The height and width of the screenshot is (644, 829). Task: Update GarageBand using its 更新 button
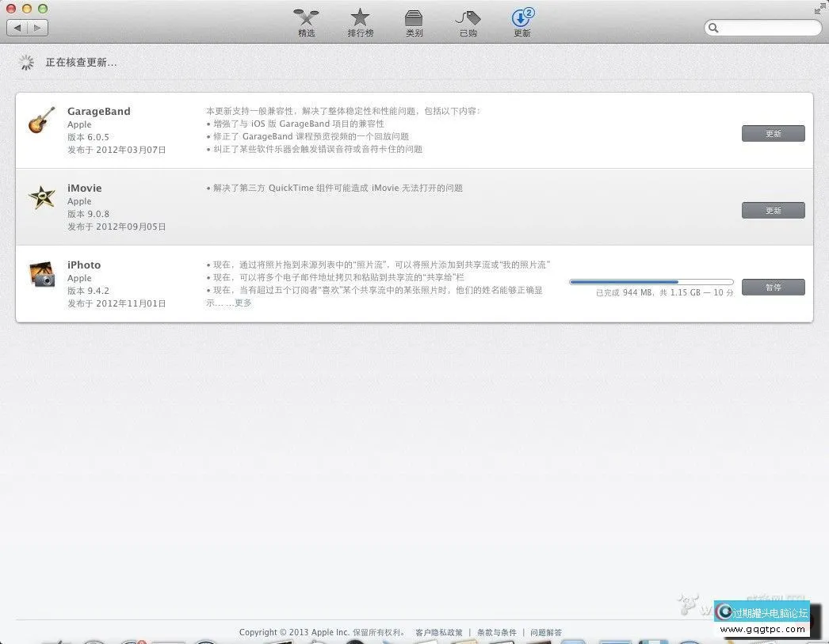(773, 133)
